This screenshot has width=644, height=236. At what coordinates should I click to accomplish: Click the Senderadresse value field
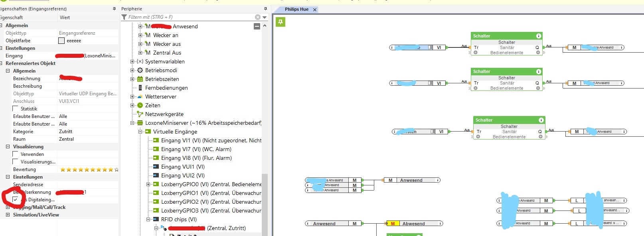88,185
